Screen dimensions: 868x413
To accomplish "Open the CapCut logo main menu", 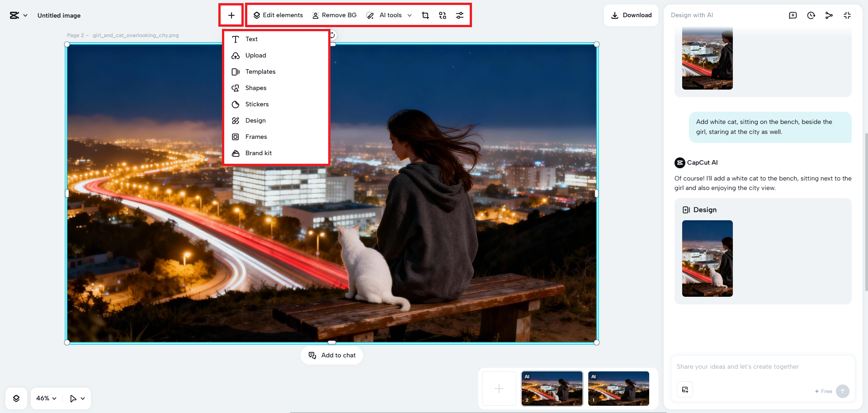I will 18,15.
